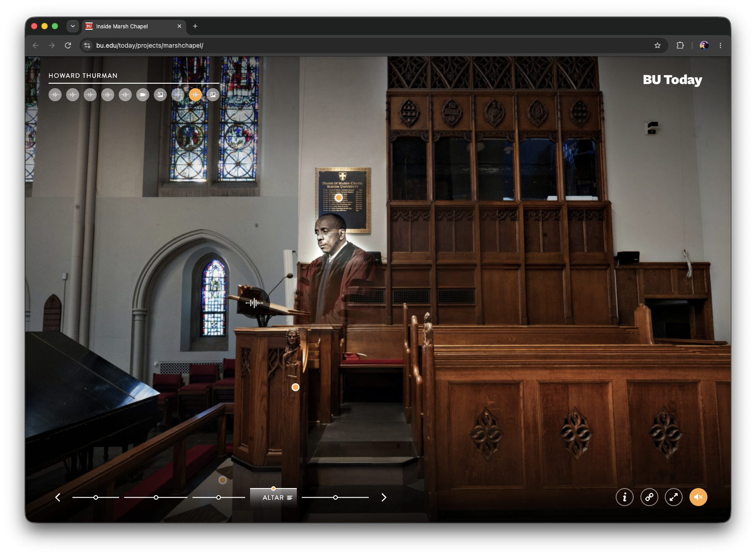Play the third audio clip in Howard Thurman row
The image size is (756, 556).
[x=90, y=95]
